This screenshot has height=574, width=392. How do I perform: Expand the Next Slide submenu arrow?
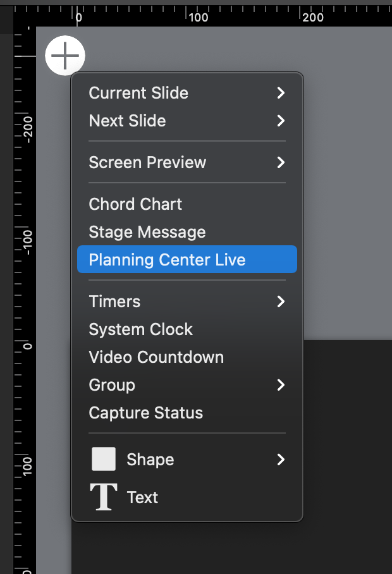click(281, 121)
